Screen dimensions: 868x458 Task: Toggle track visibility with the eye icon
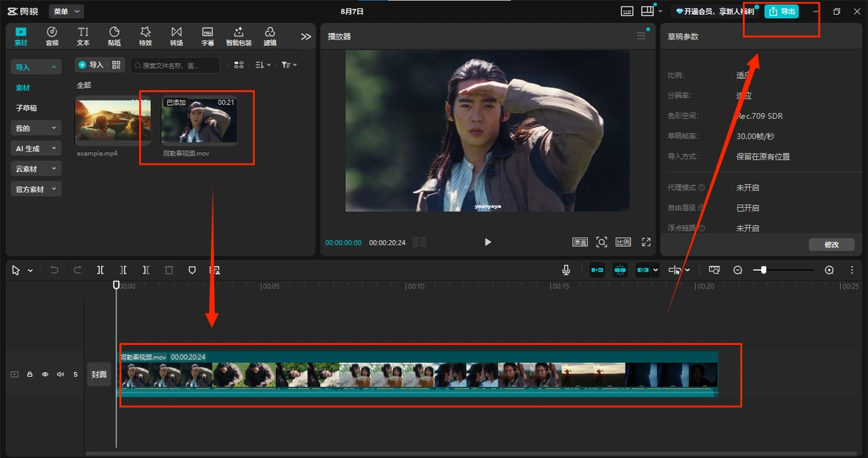(x=45, y=374)
